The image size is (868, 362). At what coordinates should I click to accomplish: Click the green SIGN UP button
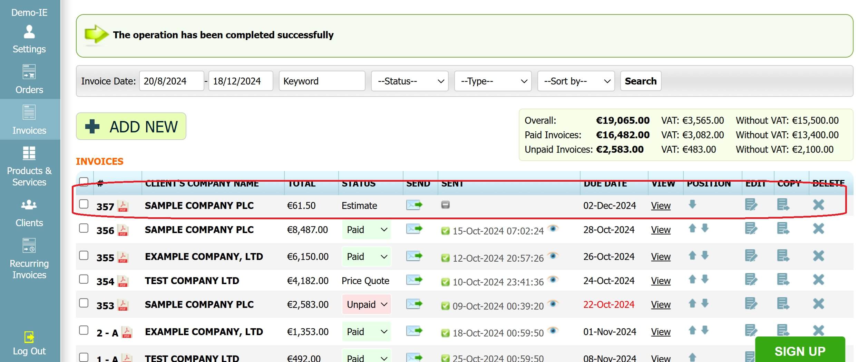(800, 350)
